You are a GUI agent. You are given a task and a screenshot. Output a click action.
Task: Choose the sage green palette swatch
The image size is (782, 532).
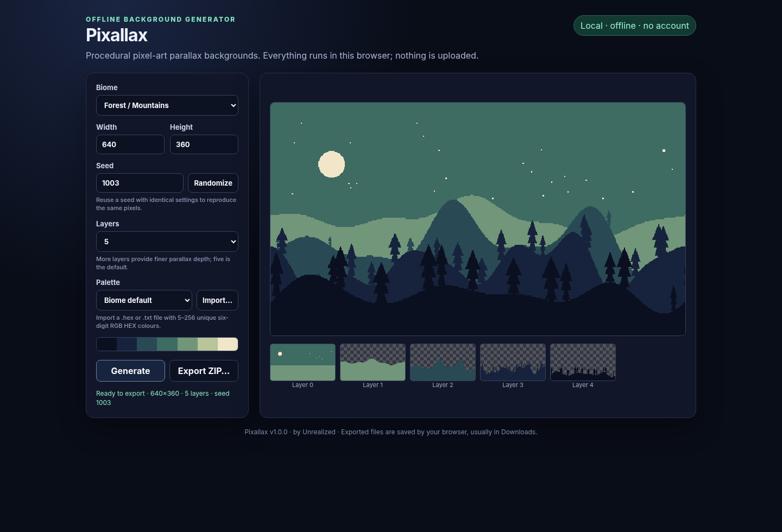[187, 344]
